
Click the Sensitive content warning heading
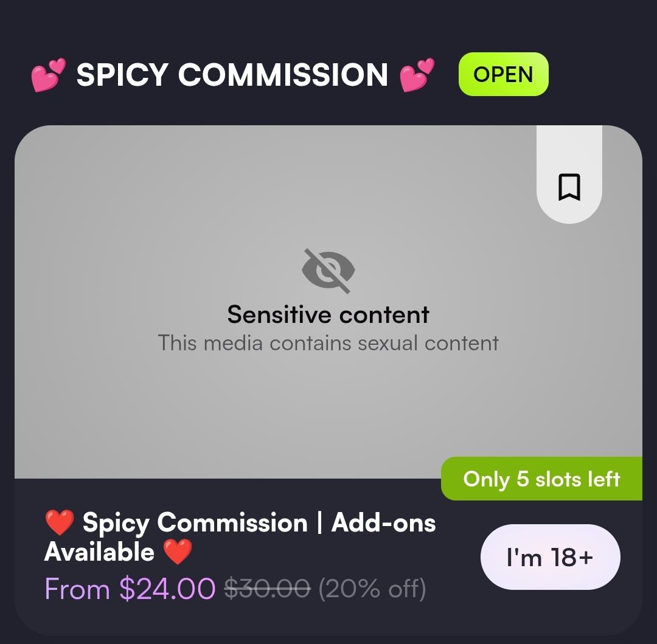[x=328, y=314]
